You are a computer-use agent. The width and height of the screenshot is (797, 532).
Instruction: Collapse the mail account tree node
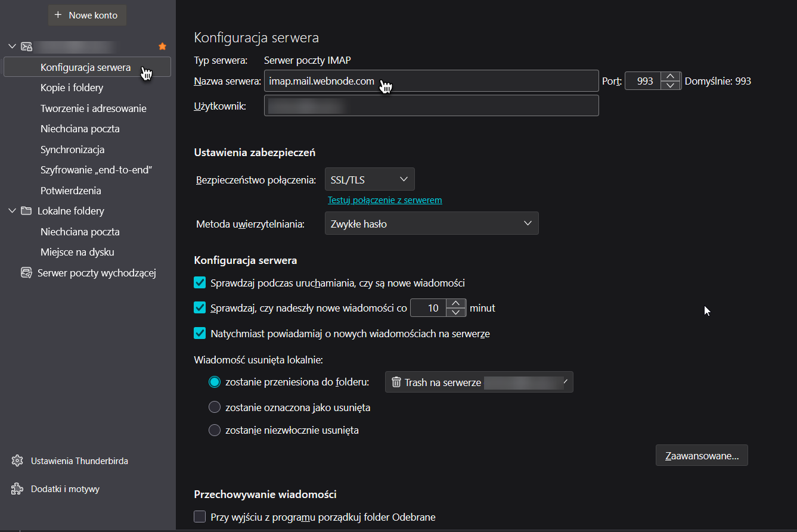[x=12, y=46]
